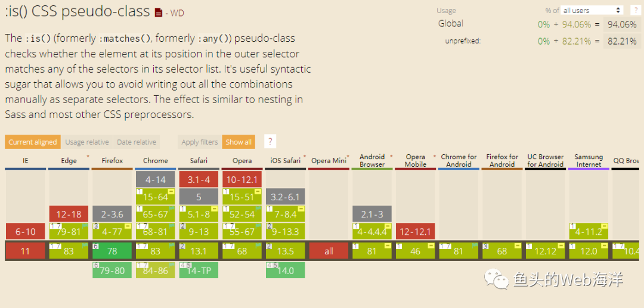The width and height of the screenshot is (644, 308).
Task: Switch to Current aligned view
Action: 33,142
